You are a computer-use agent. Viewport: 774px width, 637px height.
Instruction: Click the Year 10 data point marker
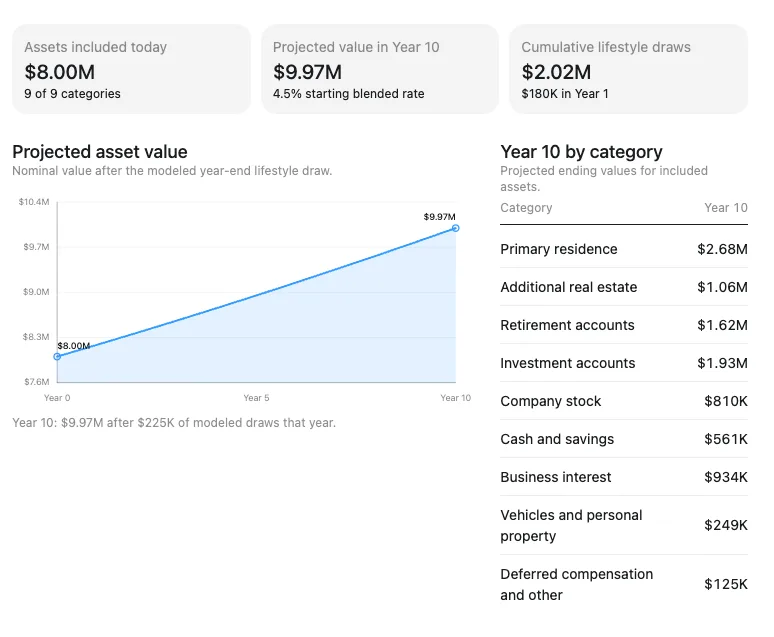pyautogui.click(x=456, y=228)
